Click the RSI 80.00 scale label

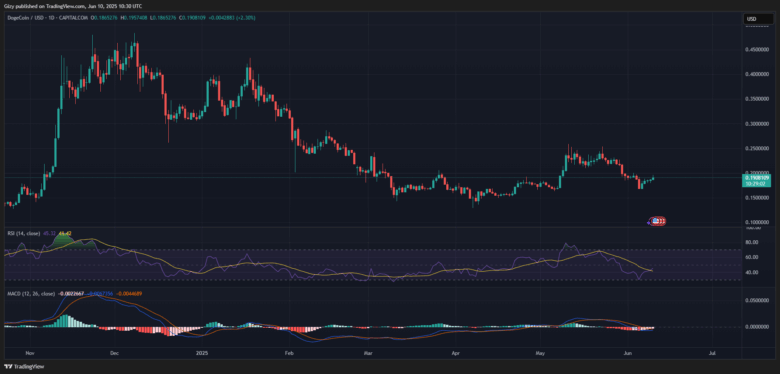(752, 242)
